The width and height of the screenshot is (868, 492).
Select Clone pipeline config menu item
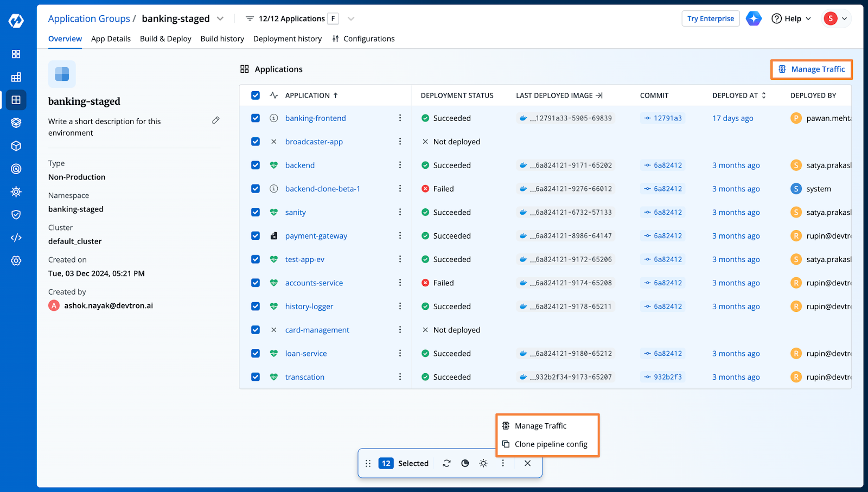click(547, 444)
